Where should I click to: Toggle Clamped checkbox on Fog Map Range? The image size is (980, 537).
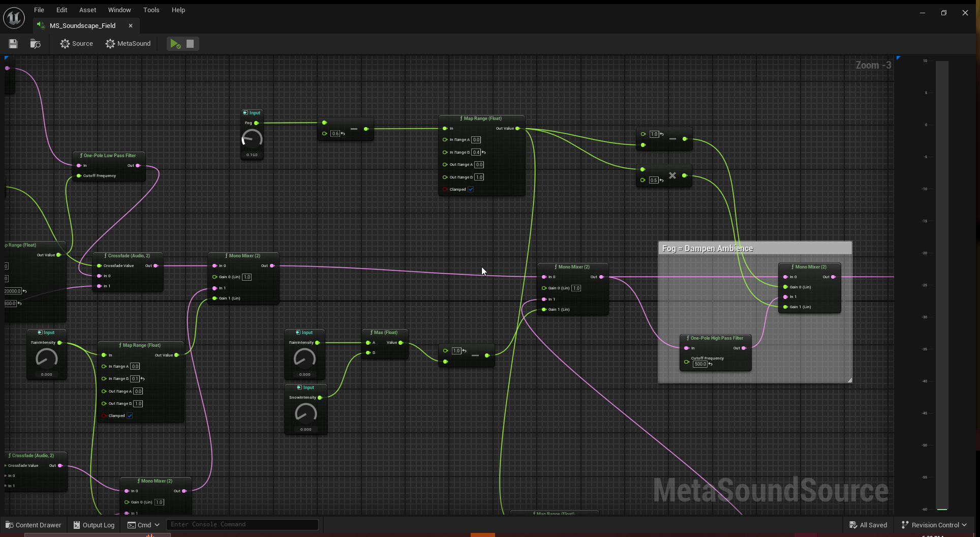471,190
